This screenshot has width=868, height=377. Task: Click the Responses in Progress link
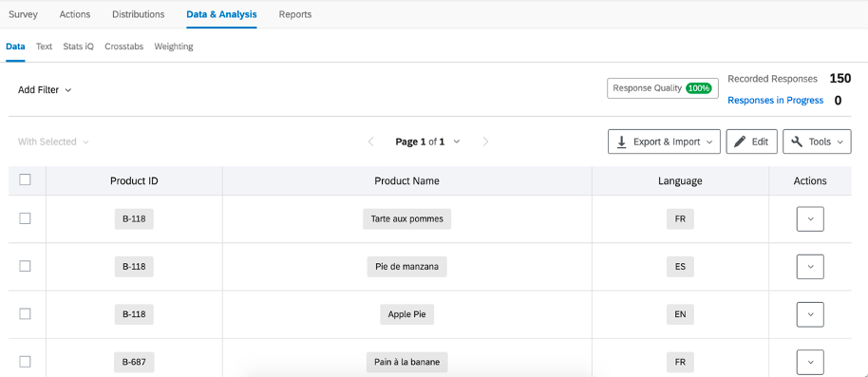click(775, 101)
